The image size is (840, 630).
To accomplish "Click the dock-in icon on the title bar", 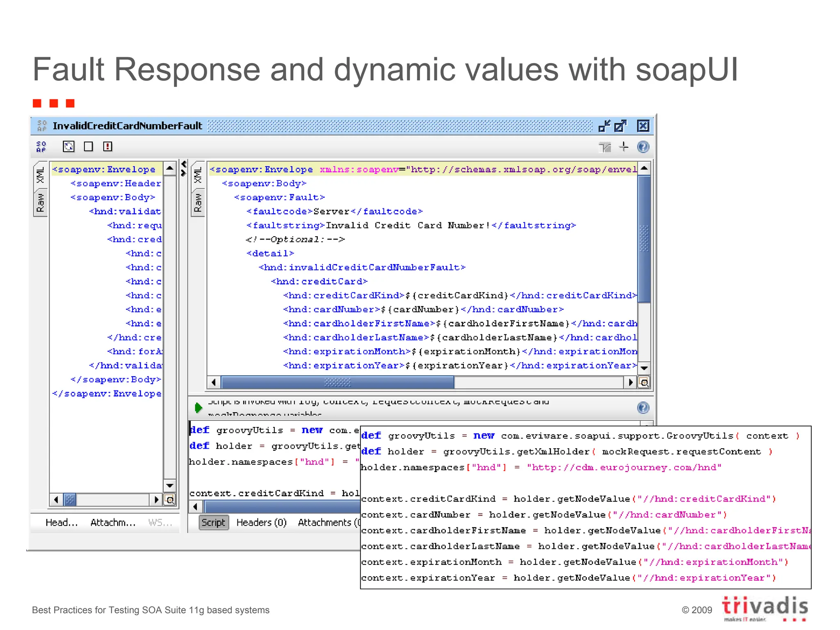I will point(604,126).
